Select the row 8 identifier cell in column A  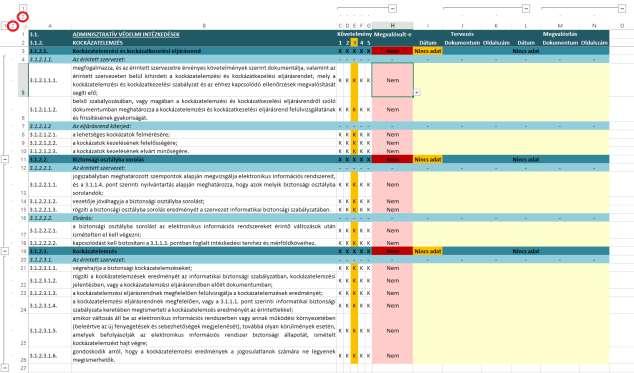pyautogui.click(x=50, y=134)
